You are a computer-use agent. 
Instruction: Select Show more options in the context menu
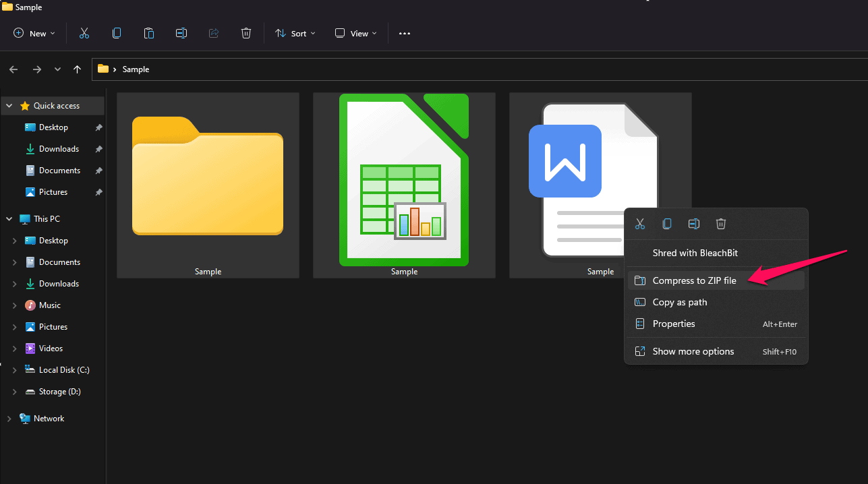click(x=693, y=351)
